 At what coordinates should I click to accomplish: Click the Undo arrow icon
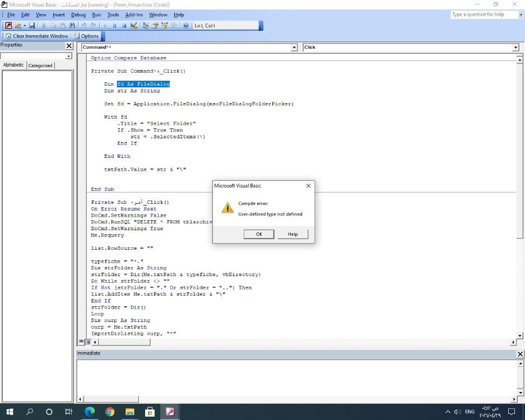tap(83, 25)
